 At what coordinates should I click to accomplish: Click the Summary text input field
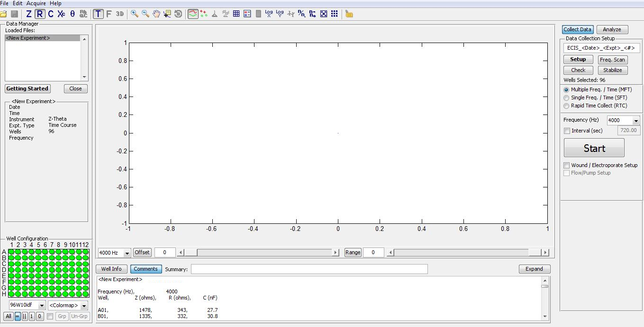point(309,269)
